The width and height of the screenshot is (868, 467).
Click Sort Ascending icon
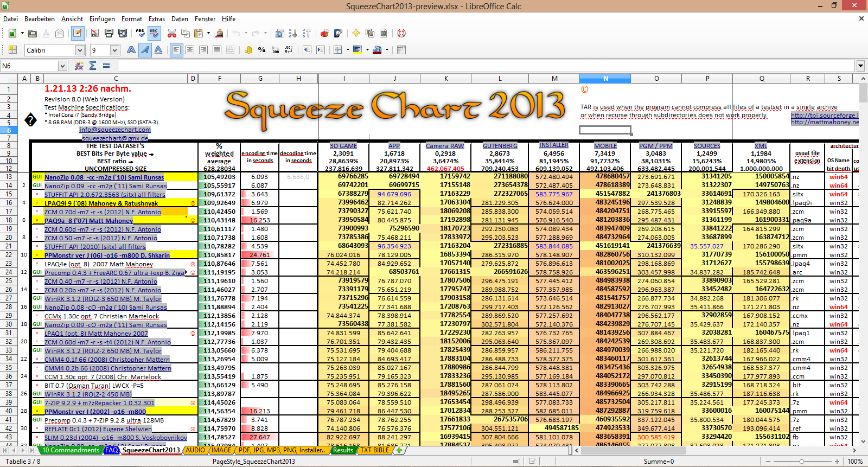pyautogui.click(x=293, y=33)
